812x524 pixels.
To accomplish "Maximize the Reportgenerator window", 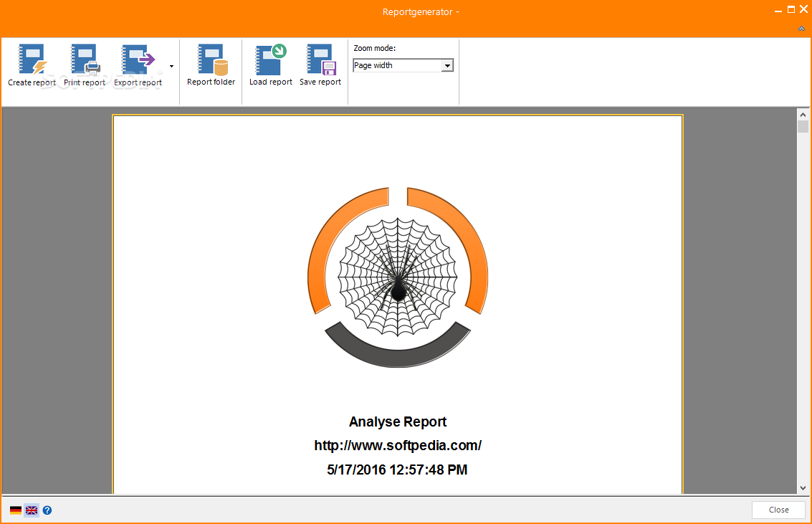I will (x=790, y=9).
